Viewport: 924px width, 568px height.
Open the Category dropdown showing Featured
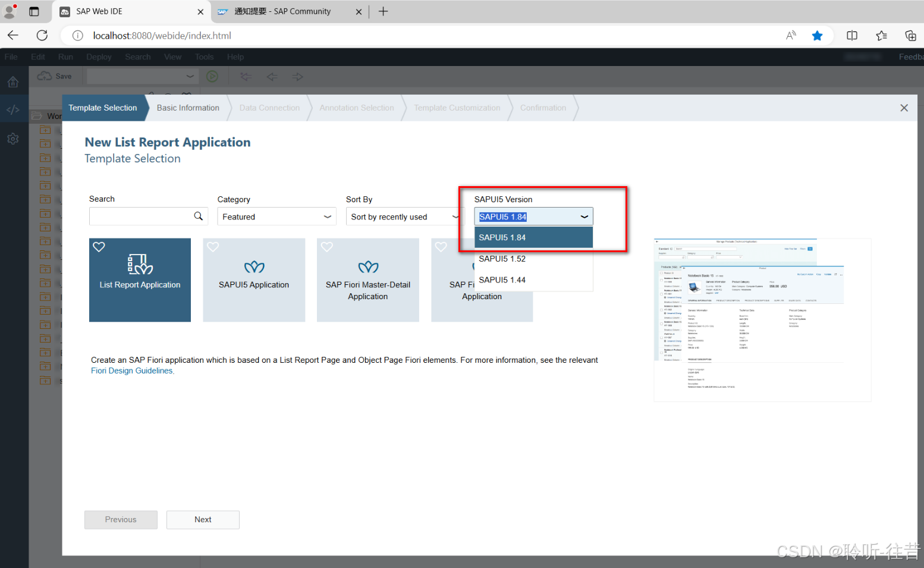click(x=277, y=216)
